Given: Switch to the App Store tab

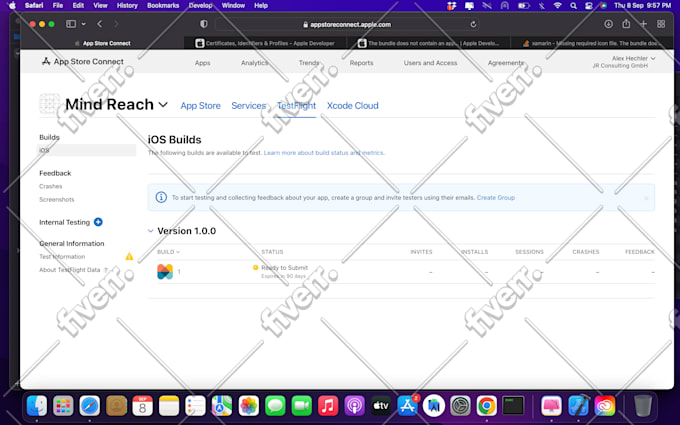Looking at the screenshot, I should (200, 105).
